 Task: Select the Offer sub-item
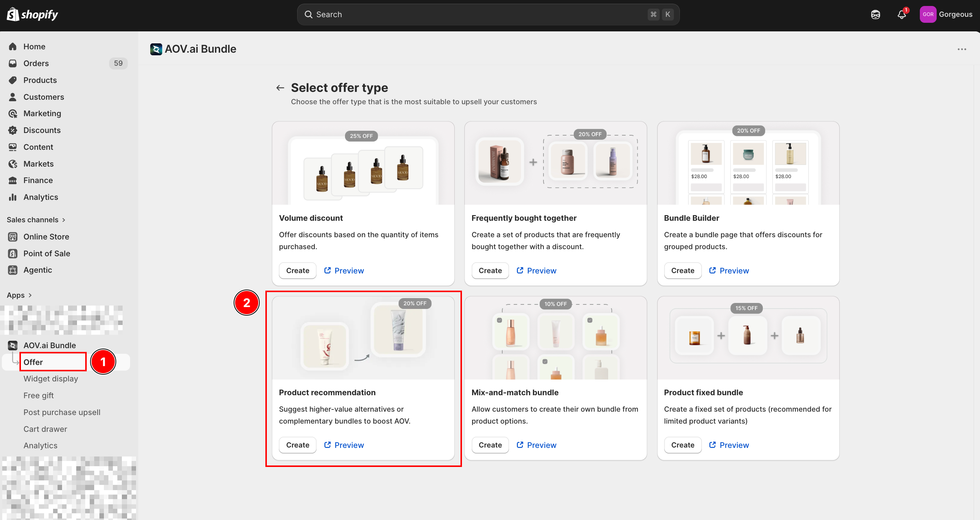[x=33, y=362]
